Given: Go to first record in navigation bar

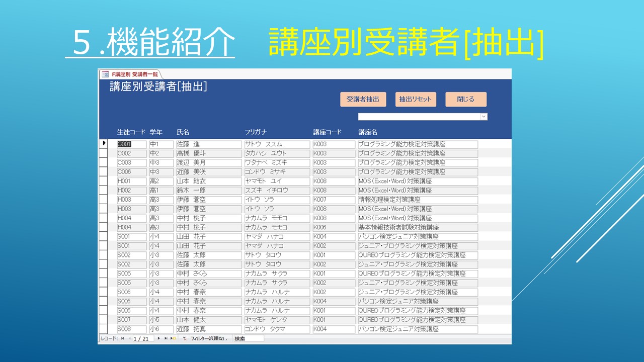Looking at the screenshot, I should point(122,339).
